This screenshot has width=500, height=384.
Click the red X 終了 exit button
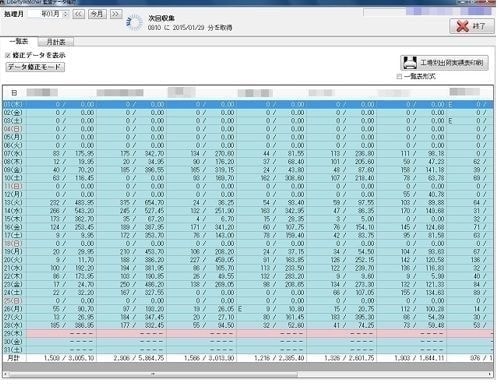pyautogui.click(x=472, y=26)
